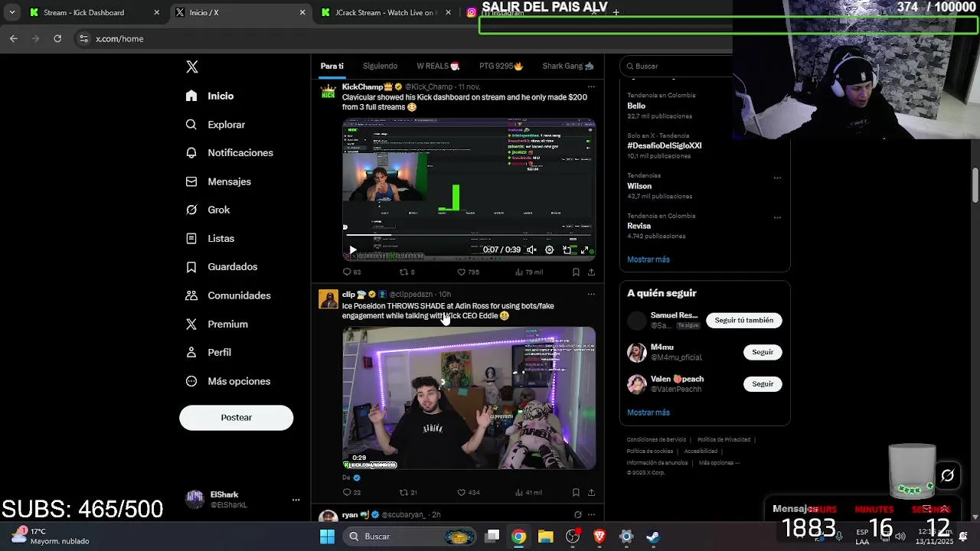Follow M4mu account
Image resolution: width=980 pixels, height=551 pixels.
pos(763,352)
